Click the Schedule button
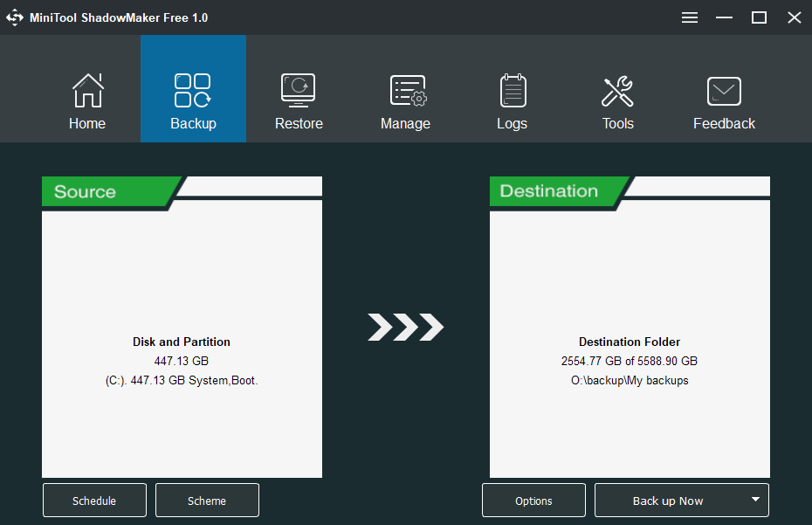The image size is (812, 525). (94, 501)
